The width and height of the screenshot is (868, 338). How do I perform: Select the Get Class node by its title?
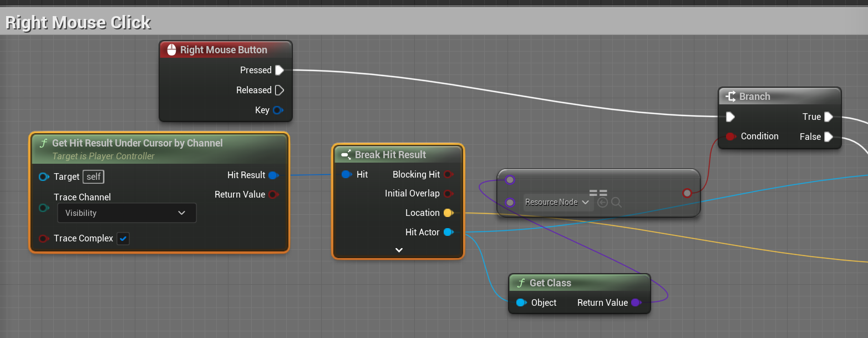click(x=550, y=283)
